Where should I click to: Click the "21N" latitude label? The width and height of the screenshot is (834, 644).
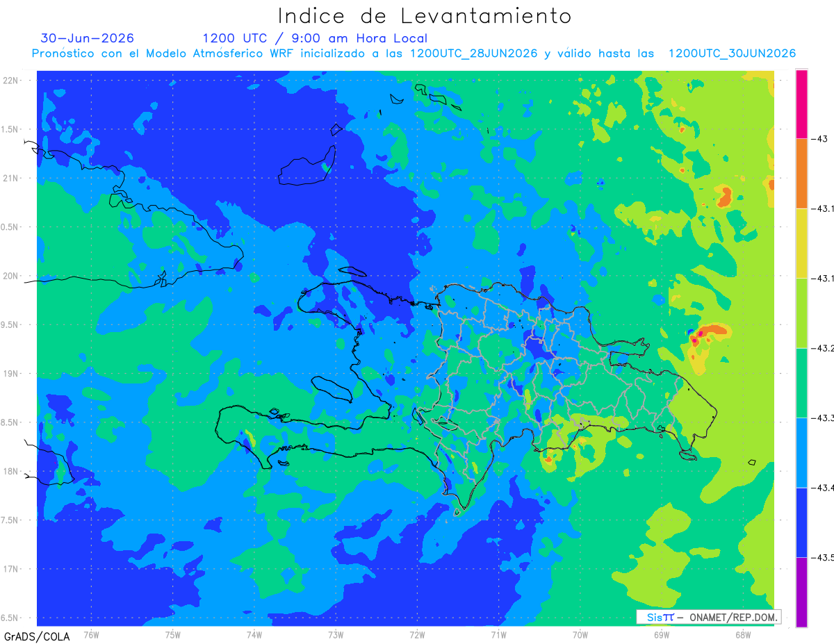point(11,179)
